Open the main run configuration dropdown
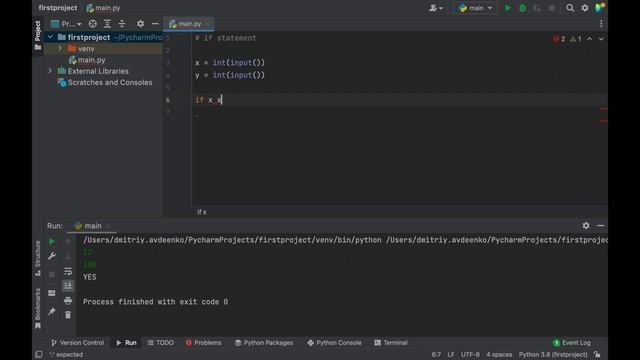Image resolution: width=640 pixels, height=360 pixels. pos(476,8)
